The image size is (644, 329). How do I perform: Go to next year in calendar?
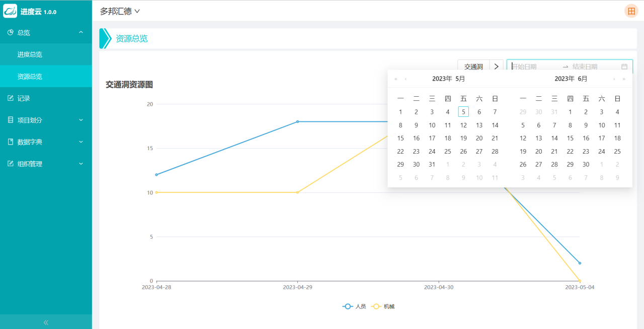point(624,79)
